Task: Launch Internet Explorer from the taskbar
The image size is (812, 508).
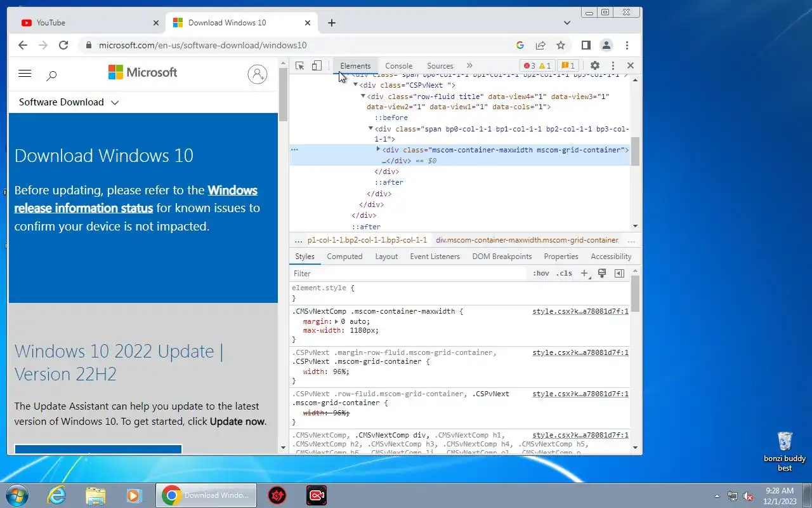Action: tap(56, 495)
